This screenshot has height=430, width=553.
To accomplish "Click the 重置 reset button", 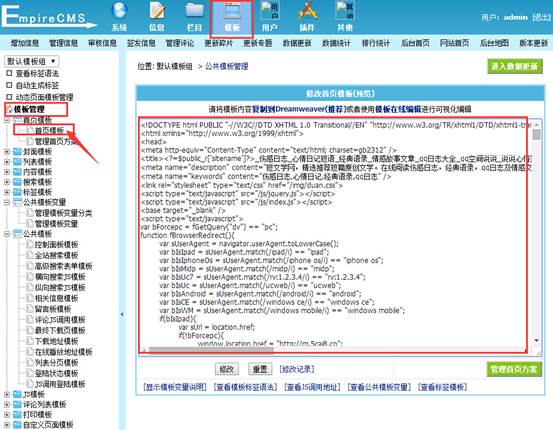I will 260,369.
